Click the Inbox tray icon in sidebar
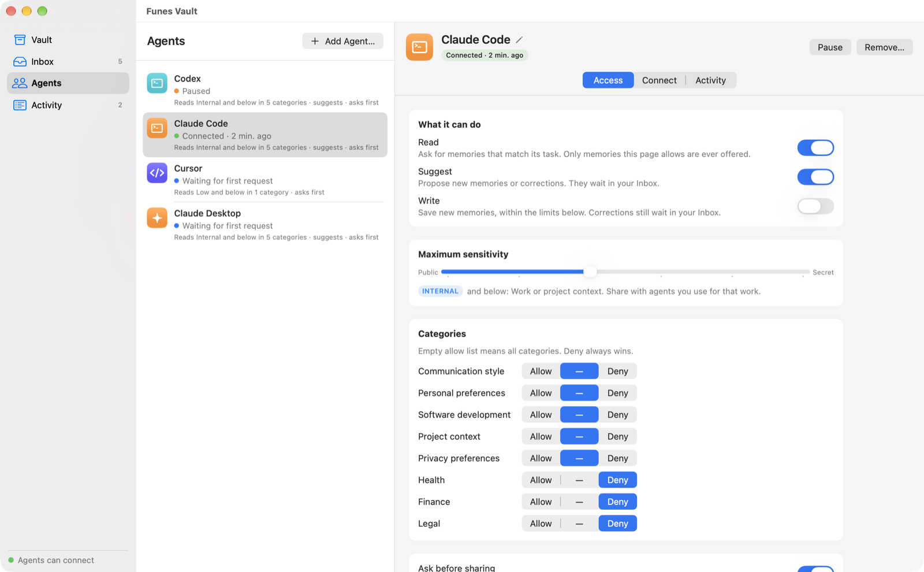 (x=20, y=62)
